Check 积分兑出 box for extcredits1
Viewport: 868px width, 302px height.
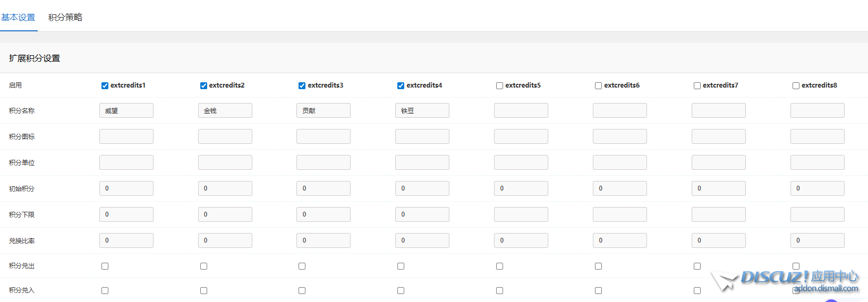tap(105, 266)
